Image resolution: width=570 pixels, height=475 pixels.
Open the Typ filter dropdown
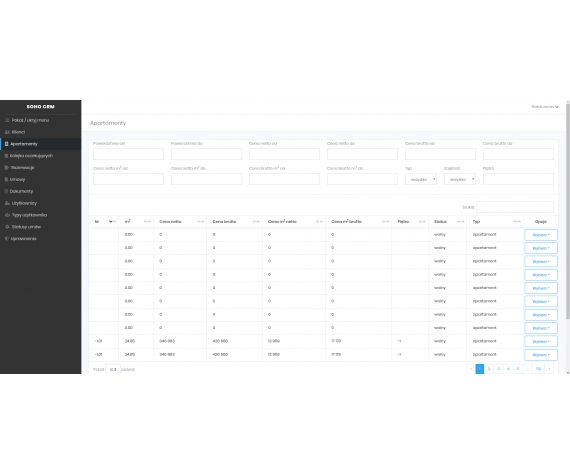coord(421,179)
